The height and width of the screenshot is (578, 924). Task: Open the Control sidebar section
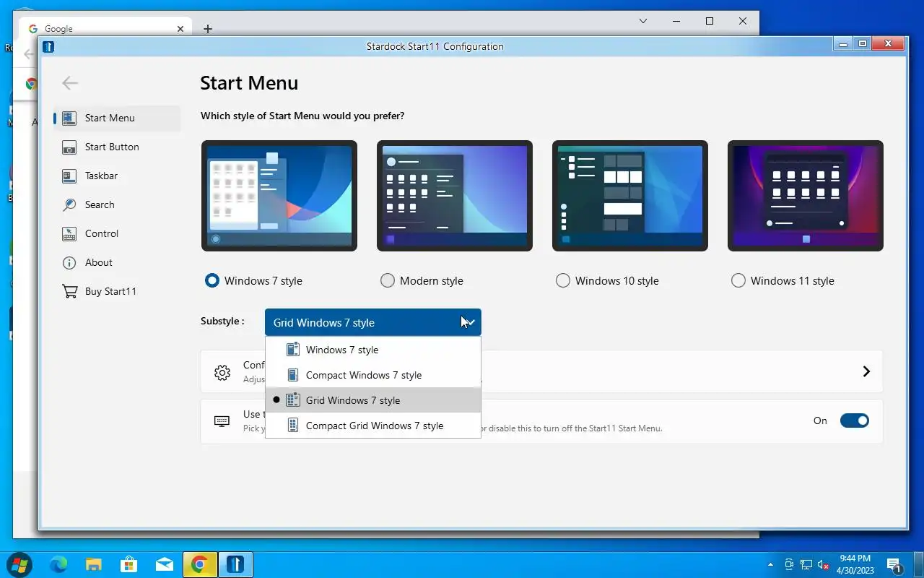click(117, 234)
